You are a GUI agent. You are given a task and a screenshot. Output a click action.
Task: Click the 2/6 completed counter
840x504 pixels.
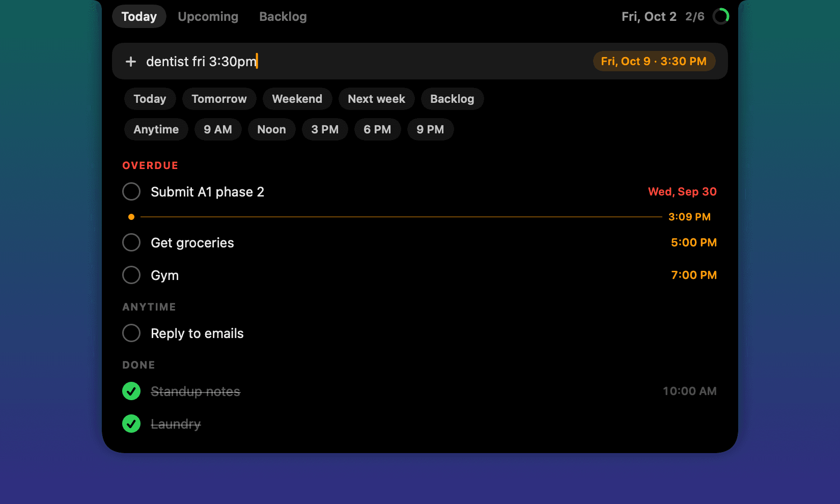click(695, 16)
